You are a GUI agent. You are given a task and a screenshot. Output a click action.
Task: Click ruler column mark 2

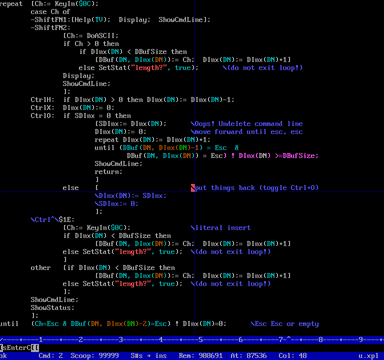(81, 340)
